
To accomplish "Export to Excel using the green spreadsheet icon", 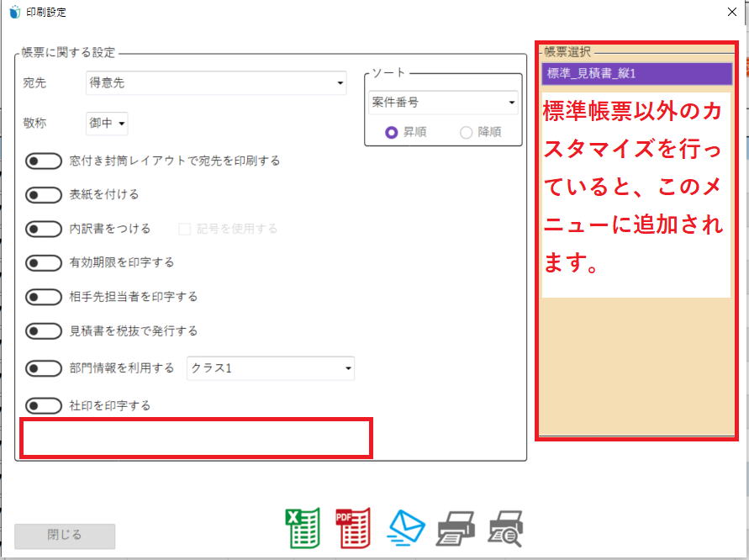I will point(303,528).
